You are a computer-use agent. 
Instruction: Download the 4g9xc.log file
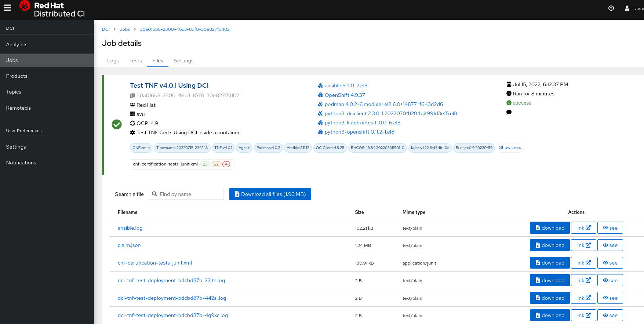(550, 315)
